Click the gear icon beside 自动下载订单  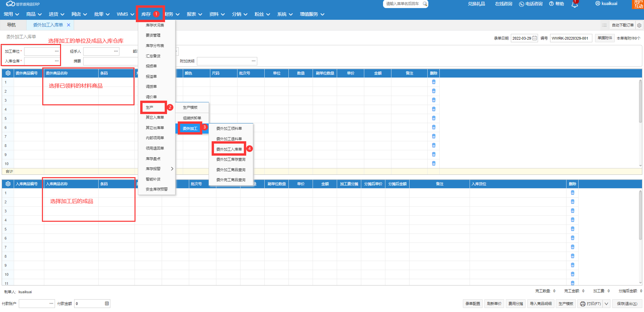pyautogui.click(x=639, y=25)
